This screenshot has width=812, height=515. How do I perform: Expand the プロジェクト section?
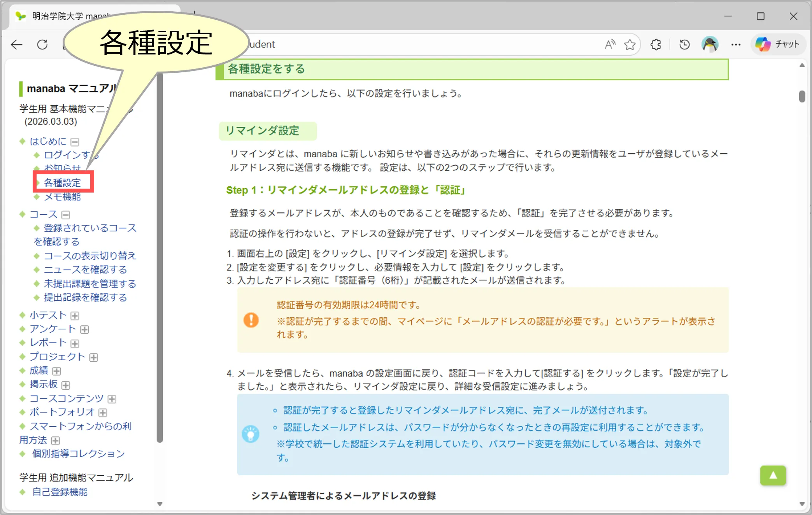[94, 357]
